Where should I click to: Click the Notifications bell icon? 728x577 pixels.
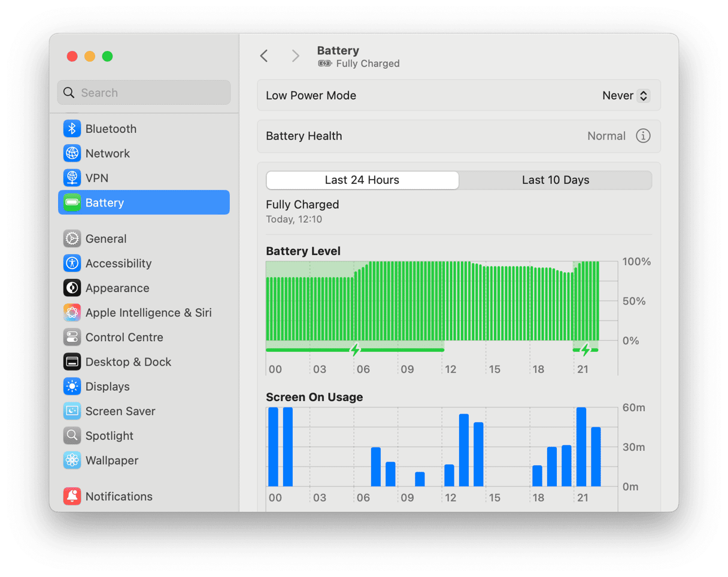pos(72,496)
